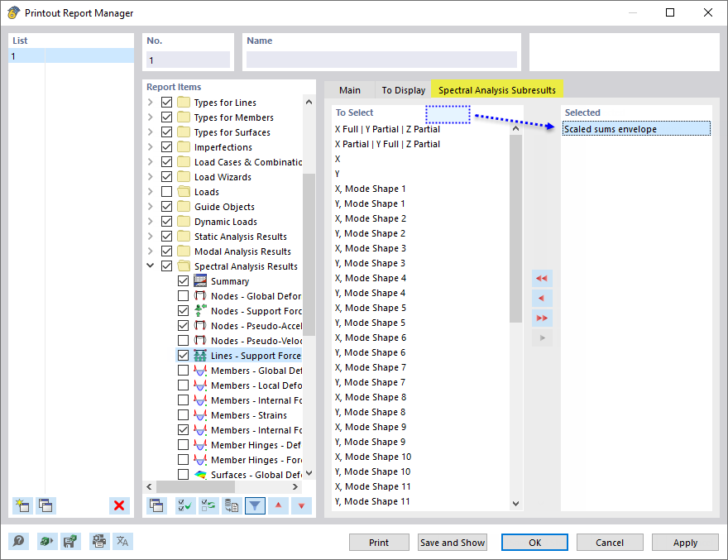Select the Spectral Analysis Subresults tab
The height and width of the screenshot is (560, 728).
497,90
